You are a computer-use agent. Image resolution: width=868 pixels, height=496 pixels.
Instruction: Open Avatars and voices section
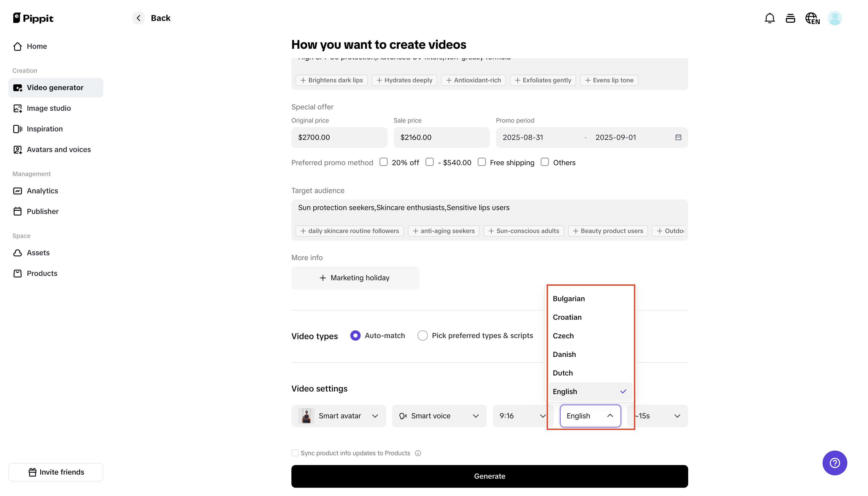(x=59, y=149)
